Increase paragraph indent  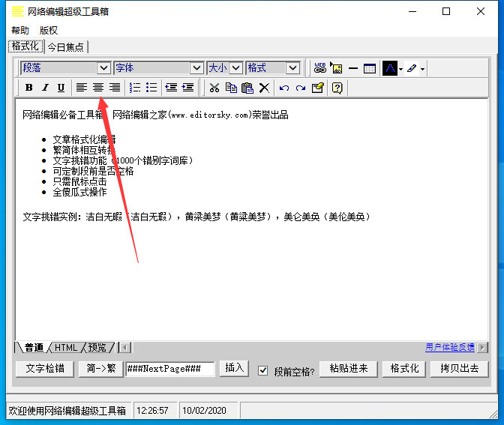188,88
